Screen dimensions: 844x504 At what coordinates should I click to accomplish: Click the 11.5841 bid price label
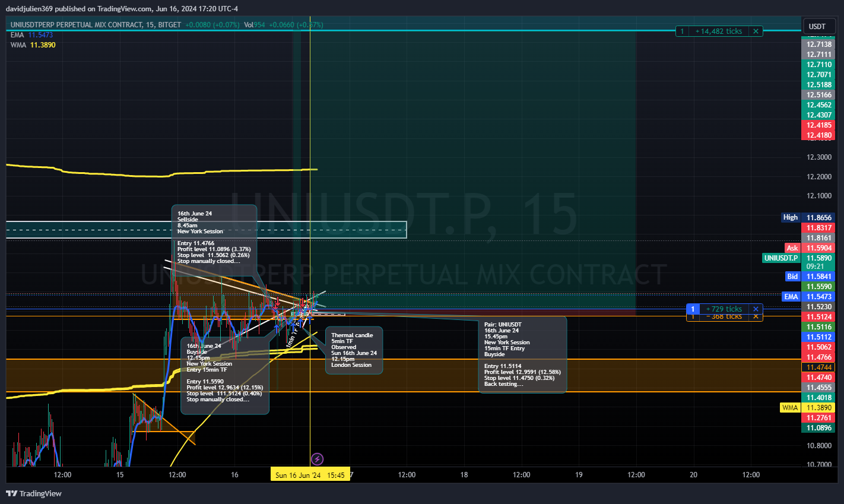(x=819, y=276)
